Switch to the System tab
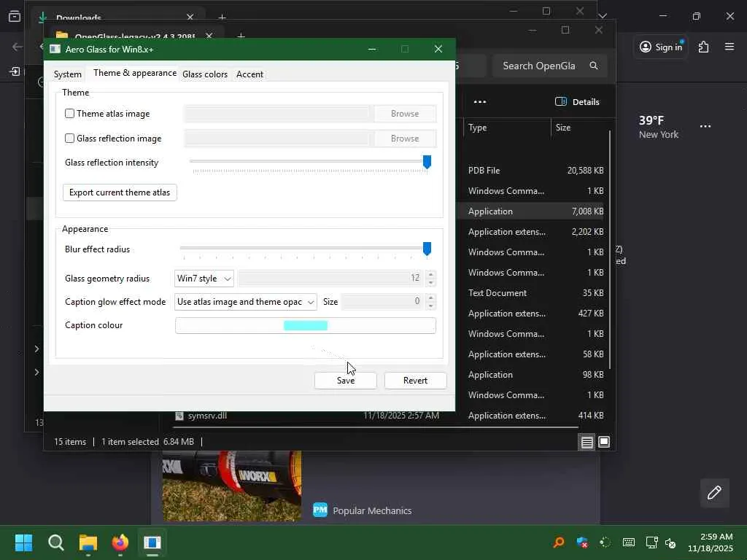Screen dimensions: 747x560 tap(68, 74)
